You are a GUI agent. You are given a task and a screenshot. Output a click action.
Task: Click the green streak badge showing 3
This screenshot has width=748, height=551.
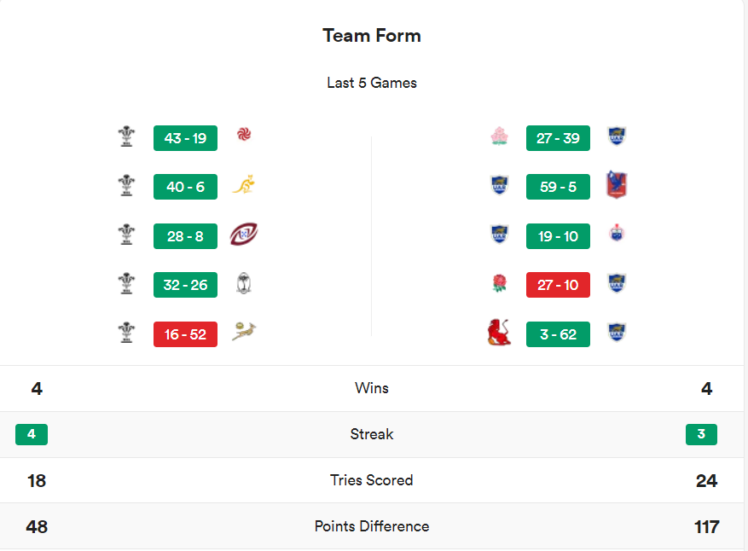click(x=701, y=434)
